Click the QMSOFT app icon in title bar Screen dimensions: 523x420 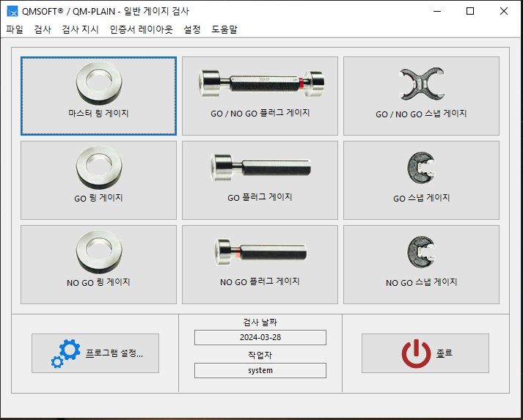coord(12,11)
